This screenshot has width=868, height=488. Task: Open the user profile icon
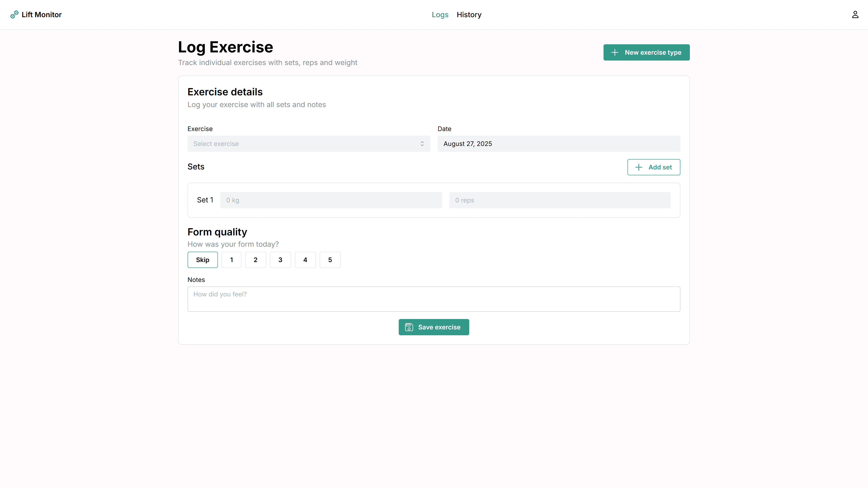tap(855, 14)
